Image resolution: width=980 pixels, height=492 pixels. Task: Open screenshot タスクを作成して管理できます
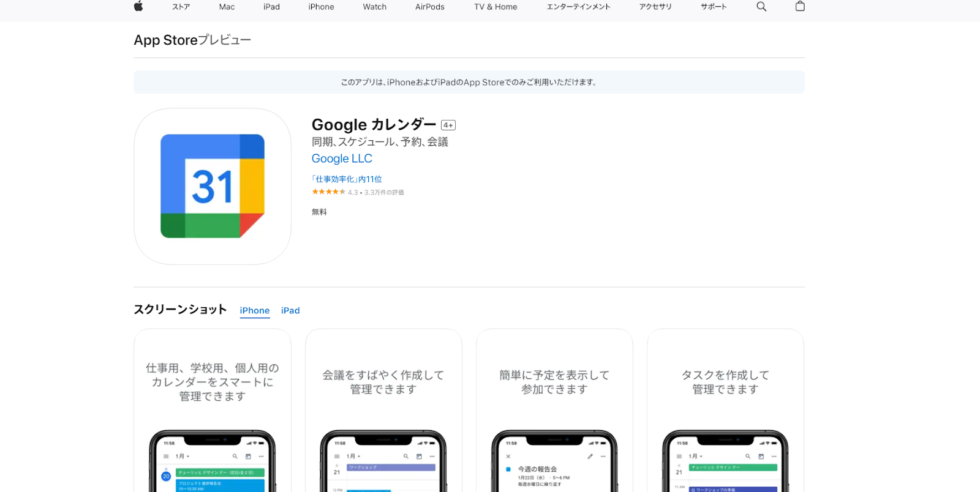coord(725,411)
